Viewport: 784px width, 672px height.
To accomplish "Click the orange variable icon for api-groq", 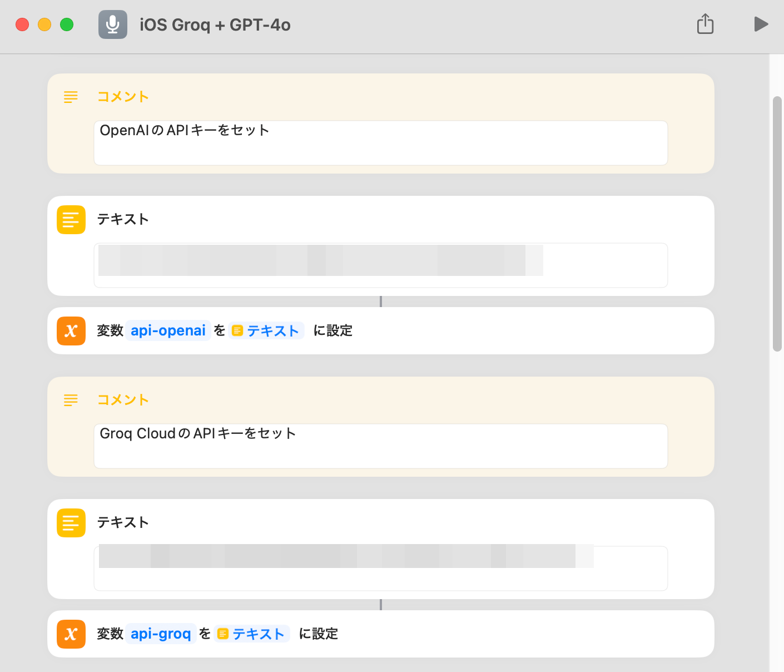I will 71,634.
